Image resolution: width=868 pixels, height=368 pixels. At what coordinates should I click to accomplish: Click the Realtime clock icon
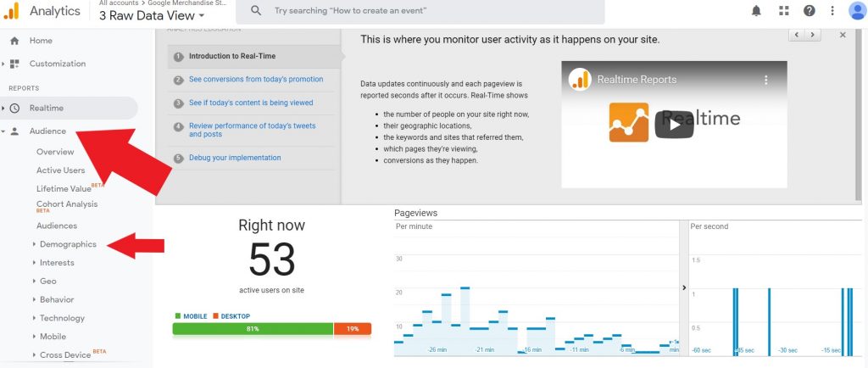tap(14, 108)
